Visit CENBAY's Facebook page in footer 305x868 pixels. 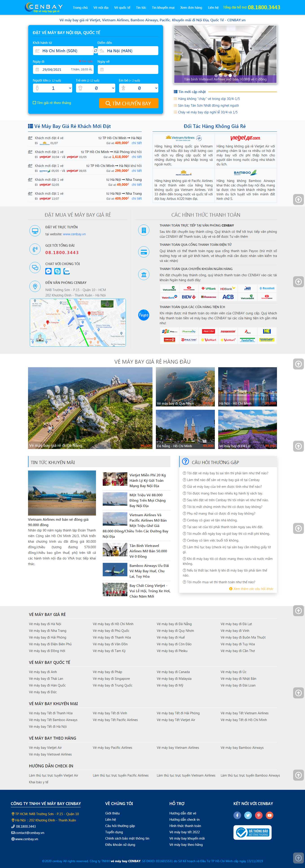tap(237, 815)
